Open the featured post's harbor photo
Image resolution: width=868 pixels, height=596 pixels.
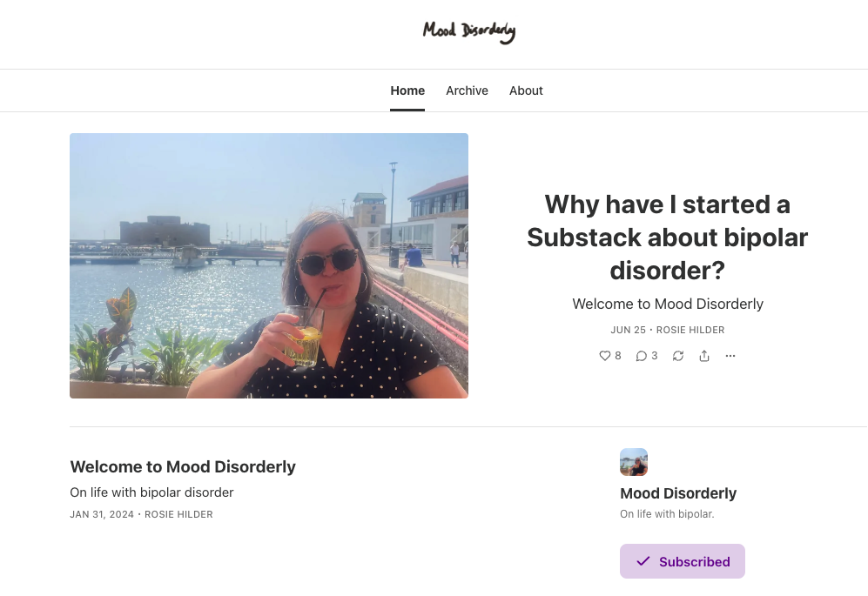click(x=269, y=265)
